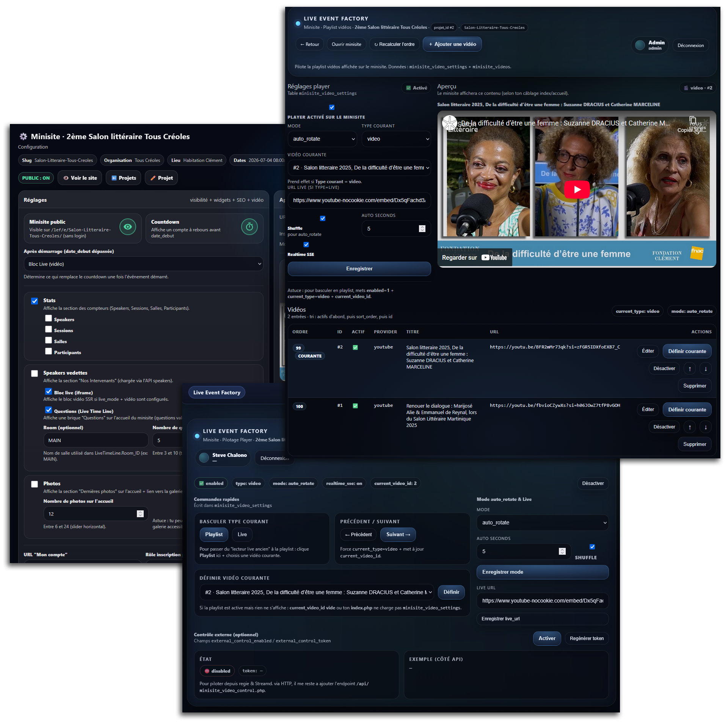
Task: Click the Ajouter une vidéo button
Action: pos(452,44)
